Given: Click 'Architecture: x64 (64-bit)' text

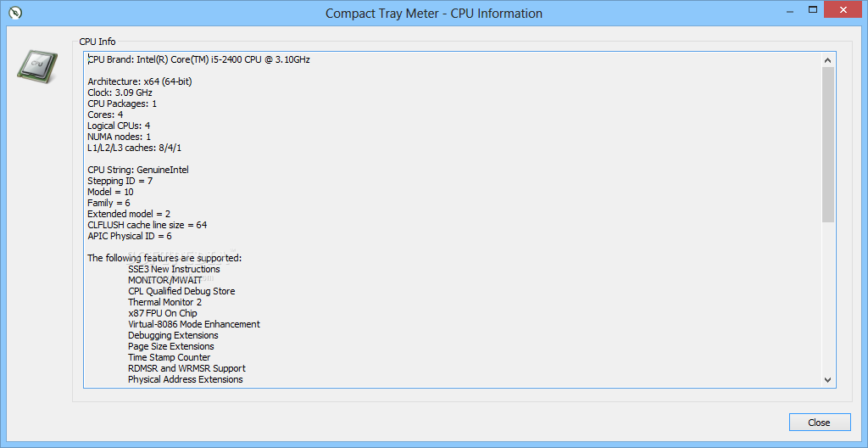Looking at the screenshot, I should (140, 81).
